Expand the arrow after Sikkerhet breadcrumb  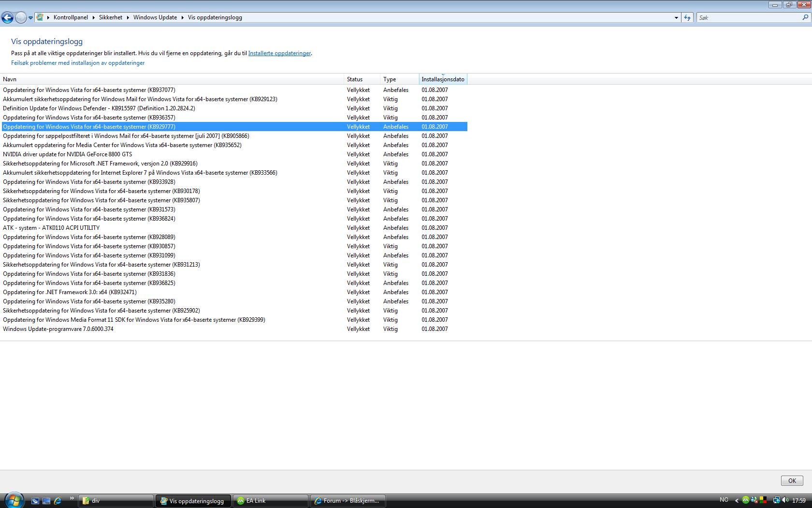(128, 17)
